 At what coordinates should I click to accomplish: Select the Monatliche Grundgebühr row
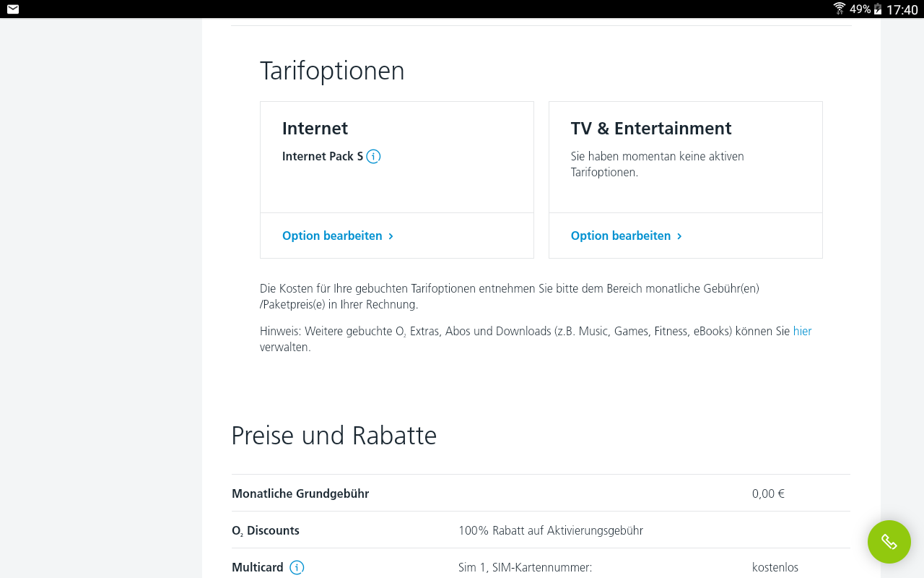541,493
